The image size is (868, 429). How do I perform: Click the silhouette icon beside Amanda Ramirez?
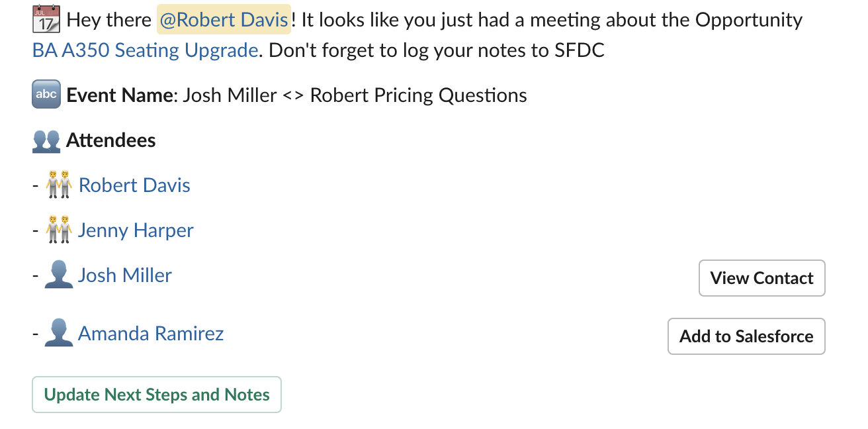(x=59, y=334)
